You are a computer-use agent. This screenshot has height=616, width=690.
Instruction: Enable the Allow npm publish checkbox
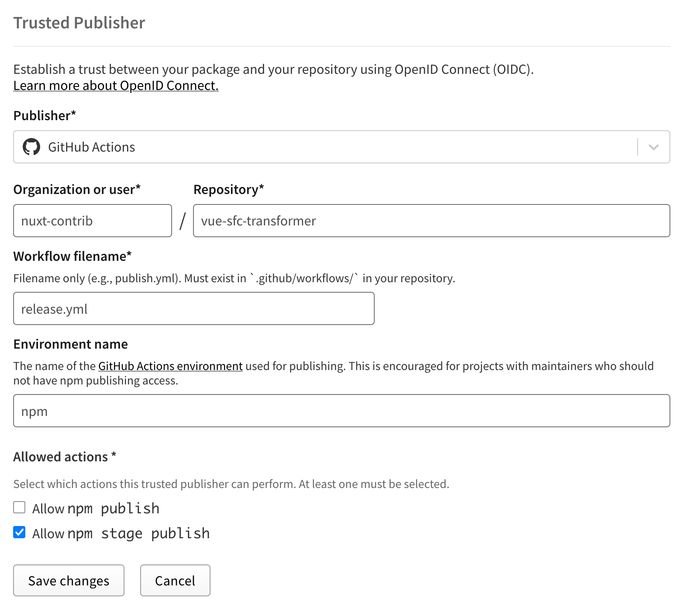(19, 507)
